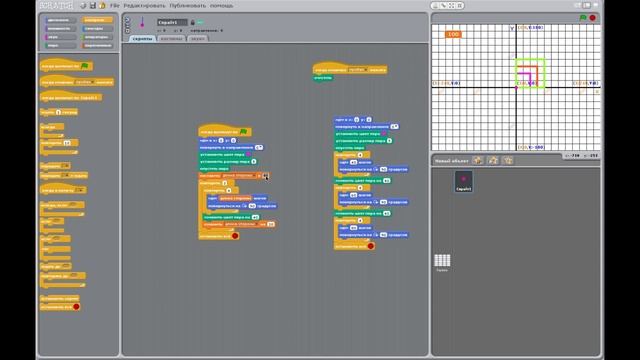Select the Сцена stage thumbnail

[x=442, y=262]
